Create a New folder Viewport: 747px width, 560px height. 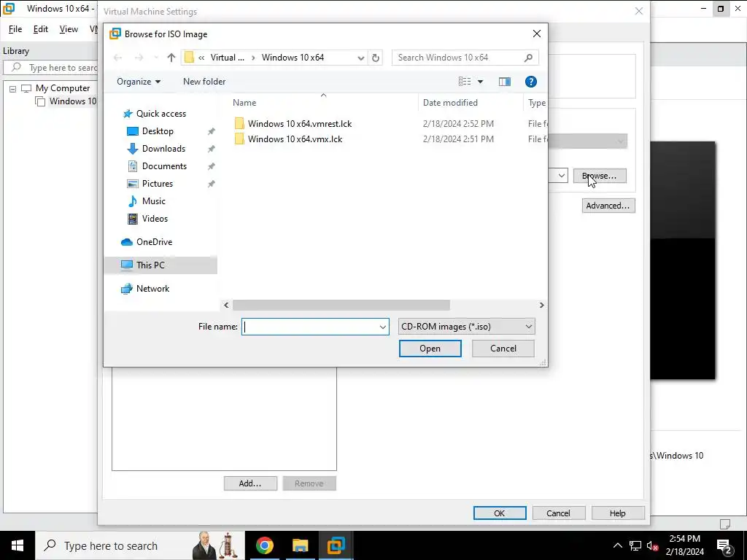point(204,82)
